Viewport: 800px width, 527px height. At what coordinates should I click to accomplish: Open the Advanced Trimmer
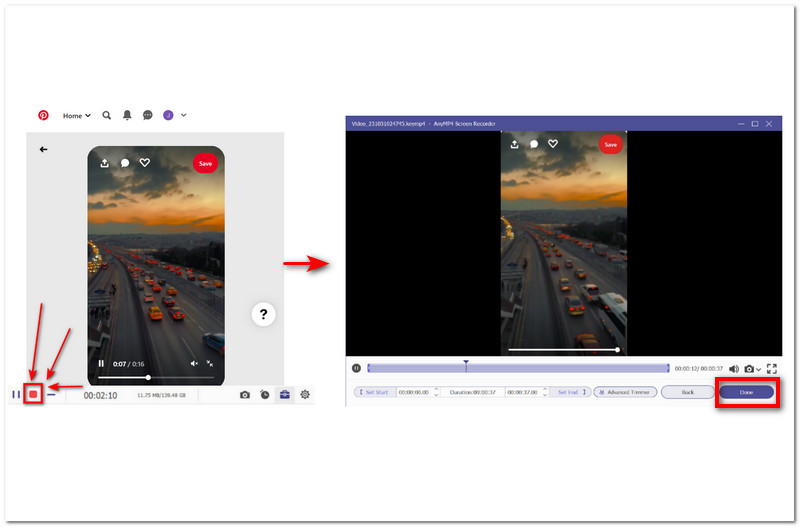[626, 392]
